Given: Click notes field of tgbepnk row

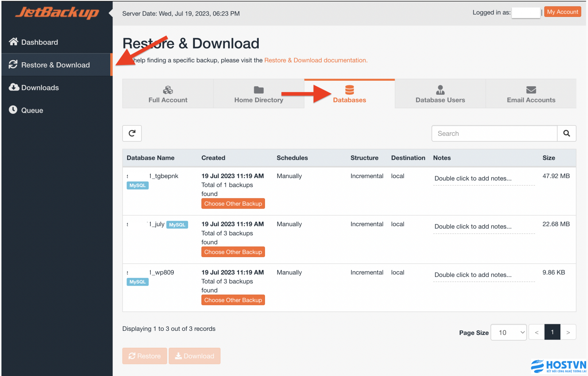Looking at the screenshot, I should 484,179.
